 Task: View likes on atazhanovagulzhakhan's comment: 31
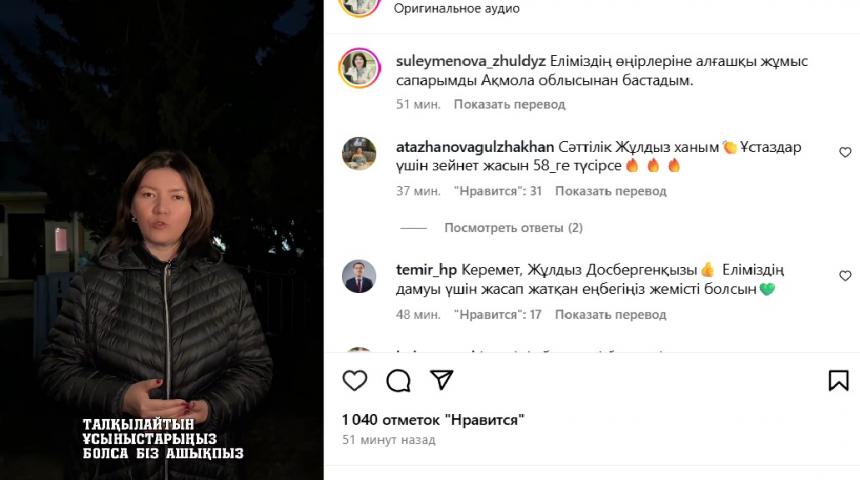tap(497, 191)
